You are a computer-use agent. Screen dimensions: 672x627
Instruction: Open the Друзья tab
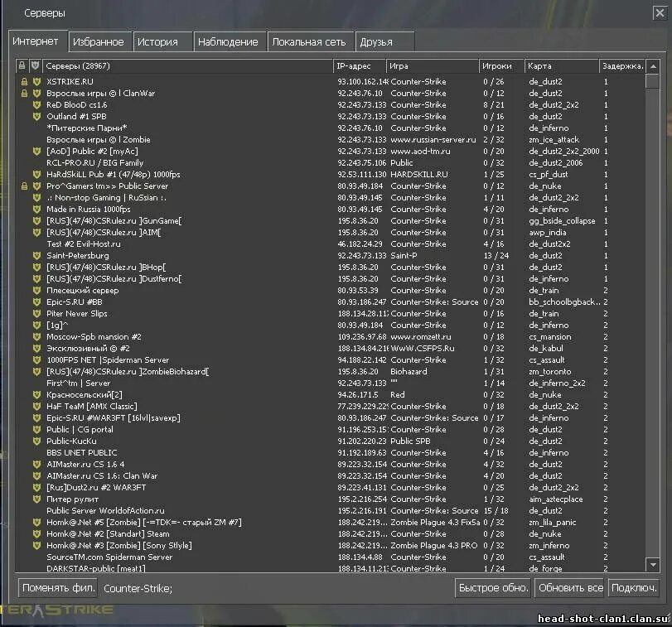(x=384, y=42)
